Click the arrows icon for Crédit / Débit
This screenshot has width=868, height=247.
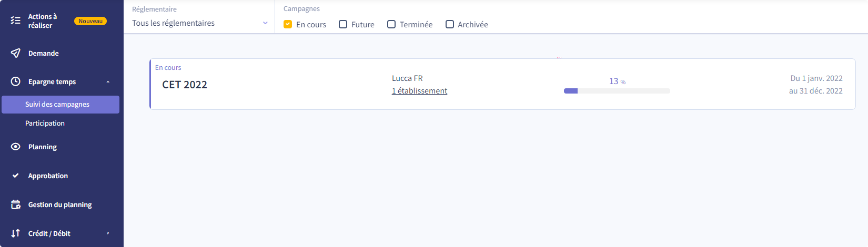(16, 233)
